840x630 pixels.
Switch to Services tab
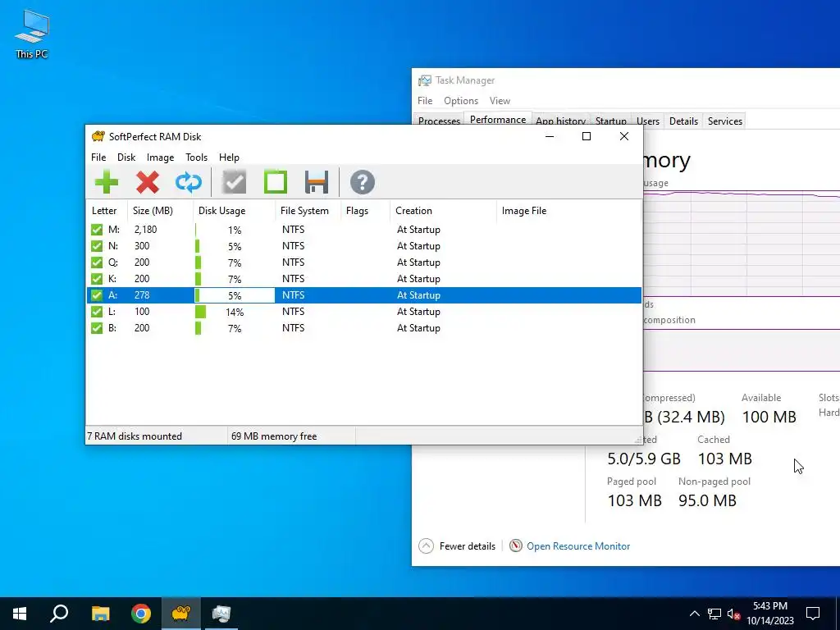725,121
